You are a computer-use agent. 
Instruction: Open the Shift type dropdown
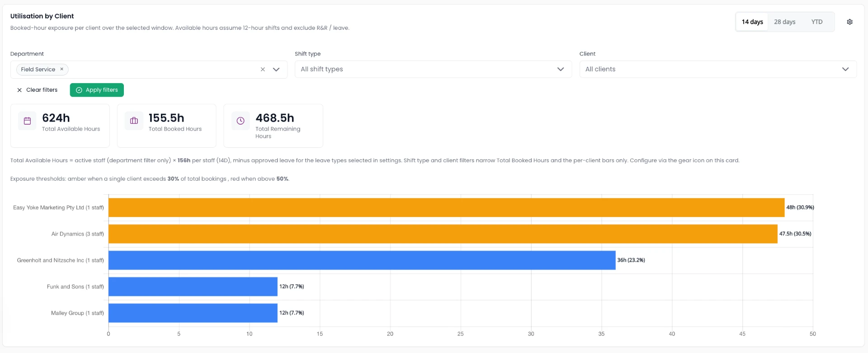(433, 69)
